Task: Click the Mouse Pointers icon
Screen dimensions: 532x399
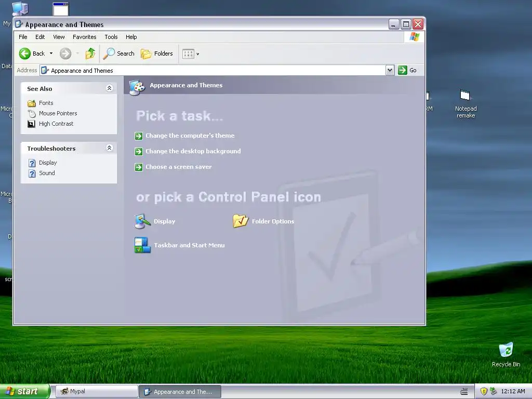Action: tap(32, 114)
